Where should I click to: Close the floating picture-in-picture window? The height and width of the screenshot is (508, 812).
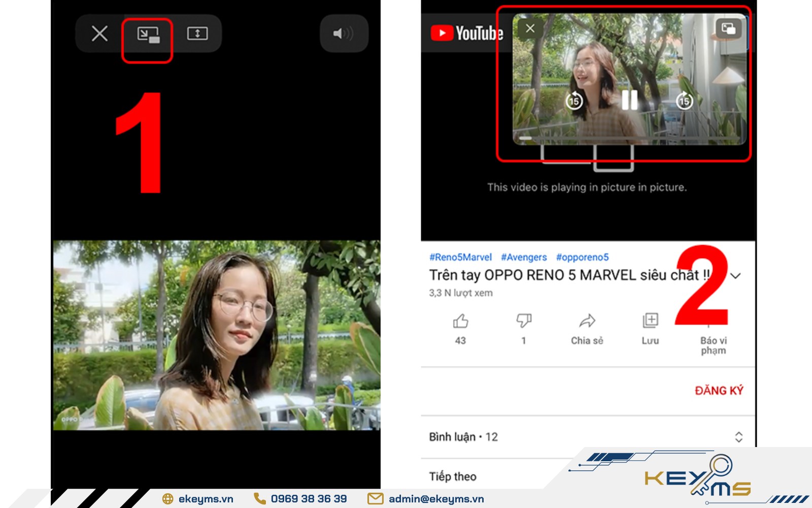point(530,28)
